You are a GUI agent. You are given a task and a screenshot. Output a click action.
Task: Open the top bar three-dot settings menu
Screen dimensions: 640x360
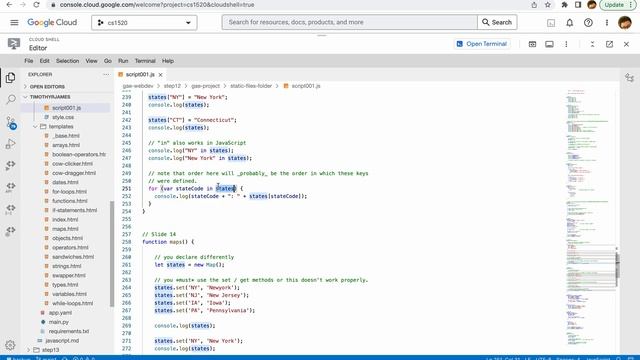tap(607, 23)
